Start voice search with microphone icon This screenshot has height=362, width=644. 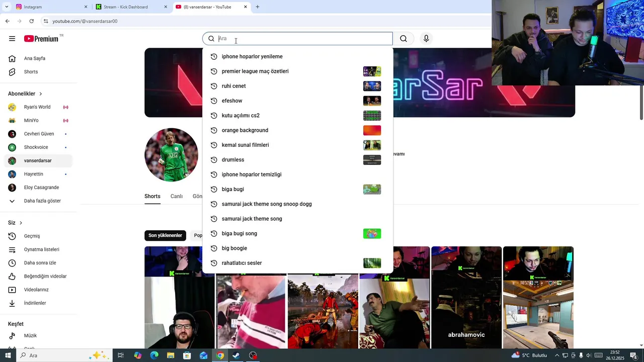click(x=426, y=39)
